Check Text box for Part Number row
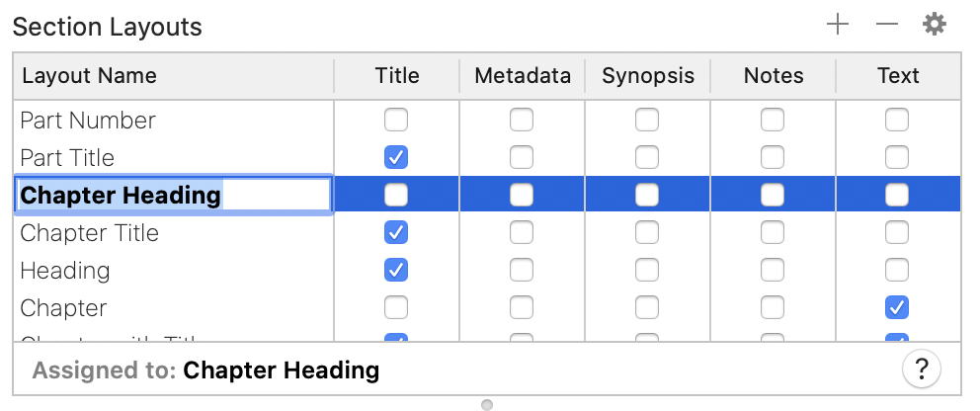Viewport: 980px width, 411px height. point(897,121)
